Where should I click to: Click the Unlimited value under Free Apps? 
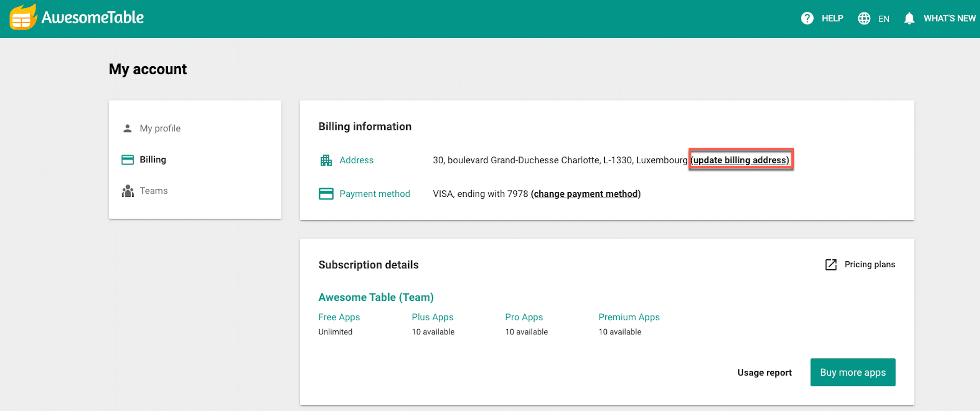pyautogui.click(x=335, y=332)
